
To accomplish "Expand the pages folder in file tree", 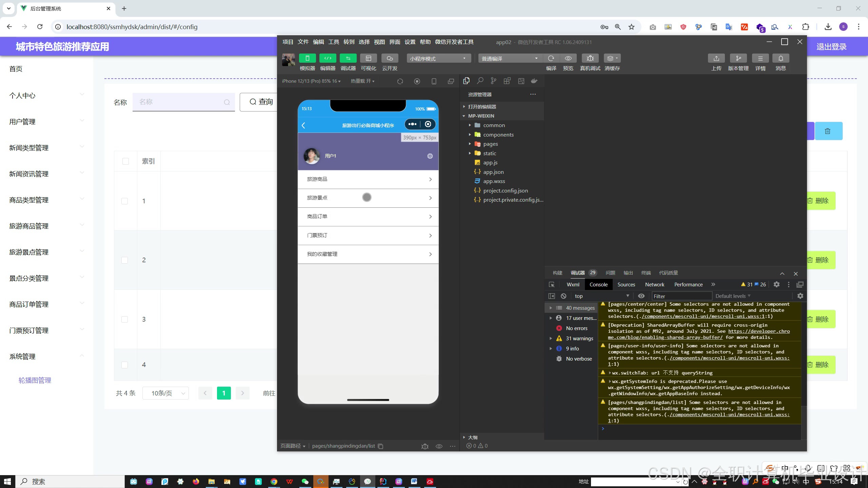I will point(490,144).
